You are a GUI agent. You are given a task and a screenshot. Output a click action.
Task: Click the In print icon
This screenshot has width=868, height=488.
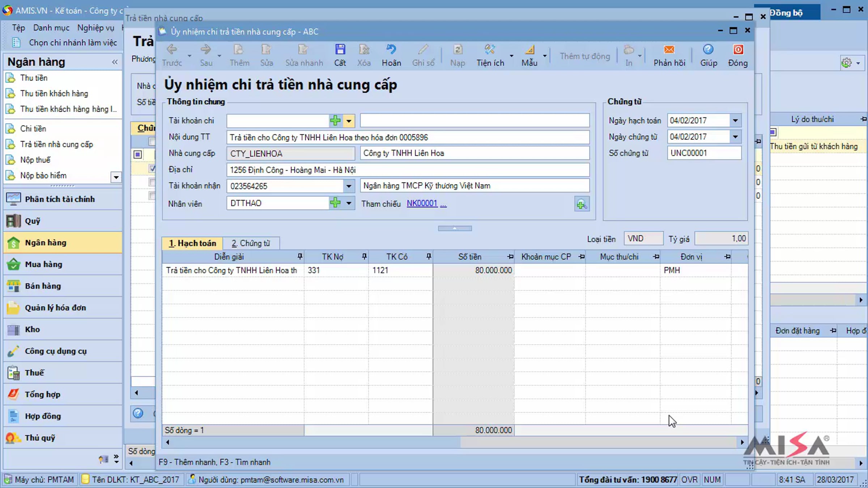[x=629, y=50]
